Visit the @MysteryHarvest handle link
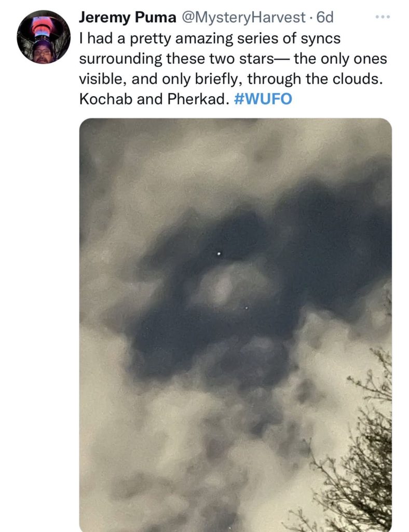Image resolution: width=409 pixels, height=532 pixels. click(243, 17)
